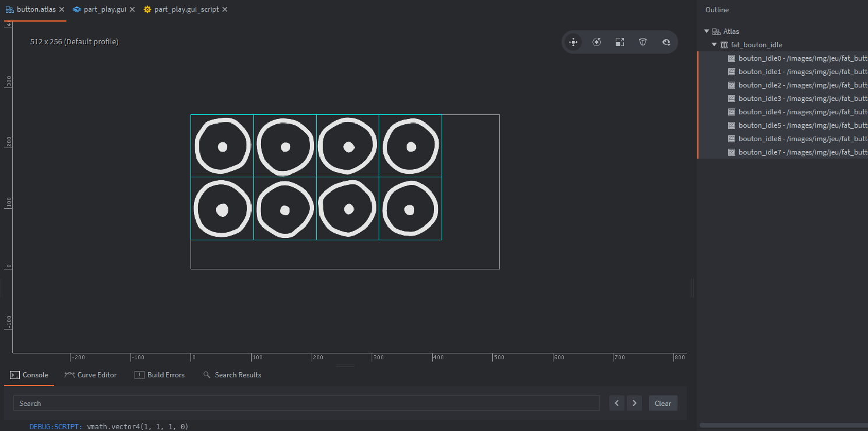Focus the console Search field

(306, 403)
